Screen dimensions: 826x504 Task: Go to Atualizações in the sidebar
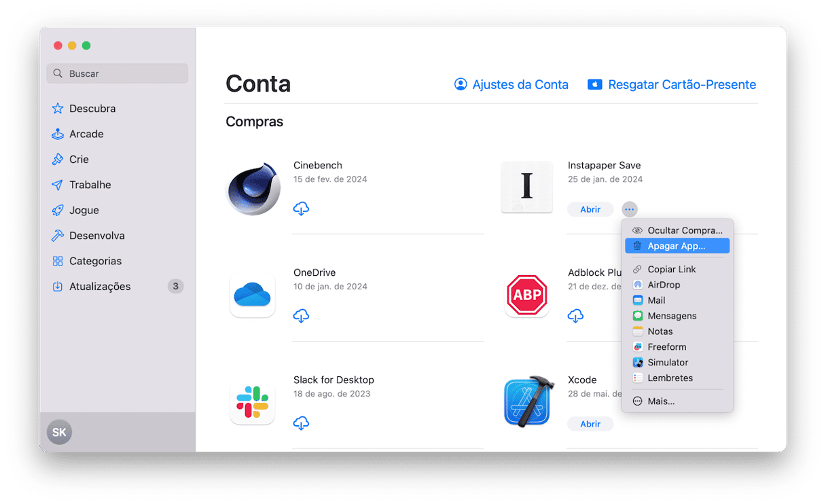[x=100, y=287]
